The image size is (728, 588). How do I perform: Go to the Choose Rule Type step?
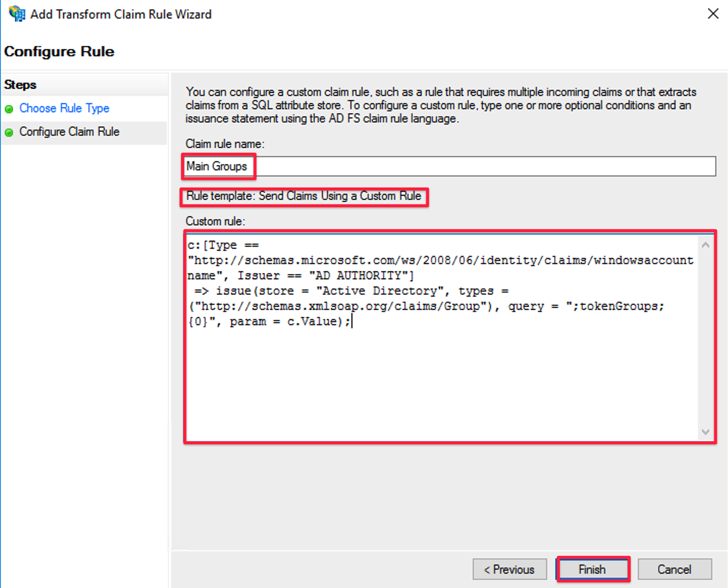pyautogui.click(x=64, y=109)
